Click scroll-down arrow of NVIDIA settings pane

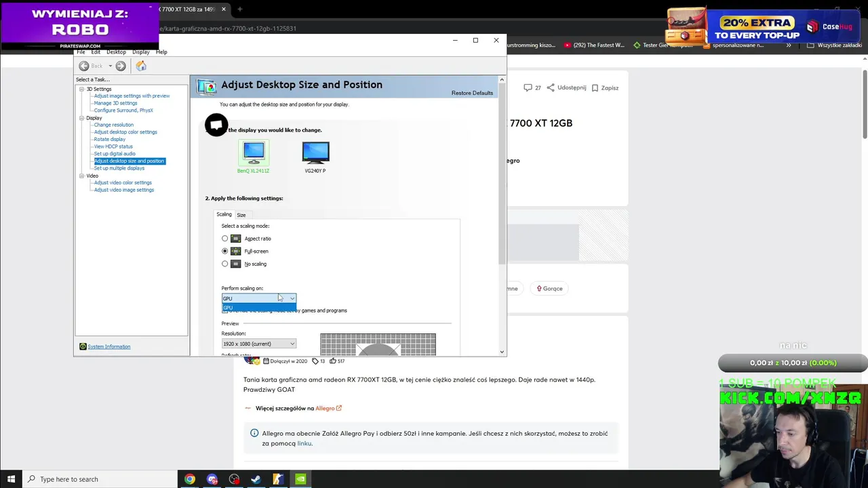click(502, 352)
